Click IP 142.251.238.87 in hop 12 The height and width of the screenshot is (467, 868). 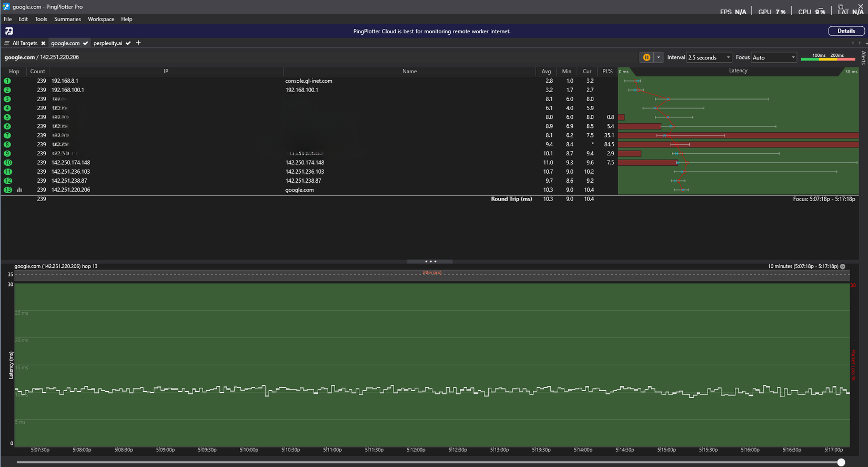point(69,181)
